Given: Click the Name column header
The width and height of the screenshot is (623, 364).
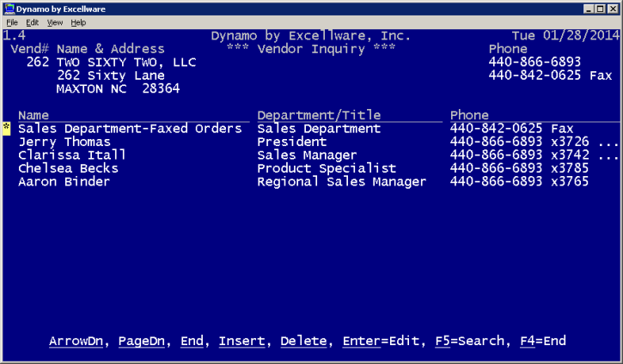Looking at the screenshot, I should pos(34,115).
